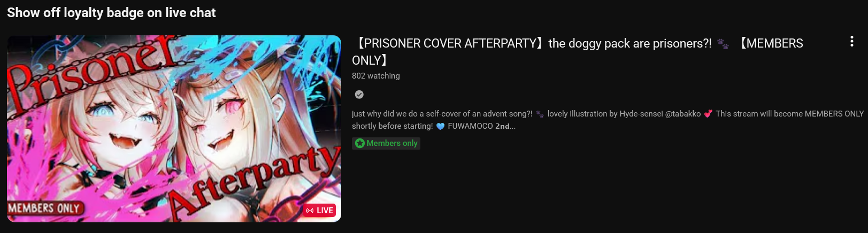The height and width of the screenshot is (233, 868).
Task: Click the paw emoji in the video title
Action: 723,44
